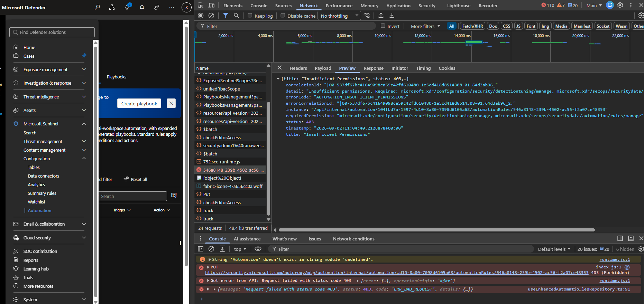Image resolution: width=644 pixels, height=304 pixels.
Task: Toggle the device toolbar icon in DevTools
Action: coord(211,6)
